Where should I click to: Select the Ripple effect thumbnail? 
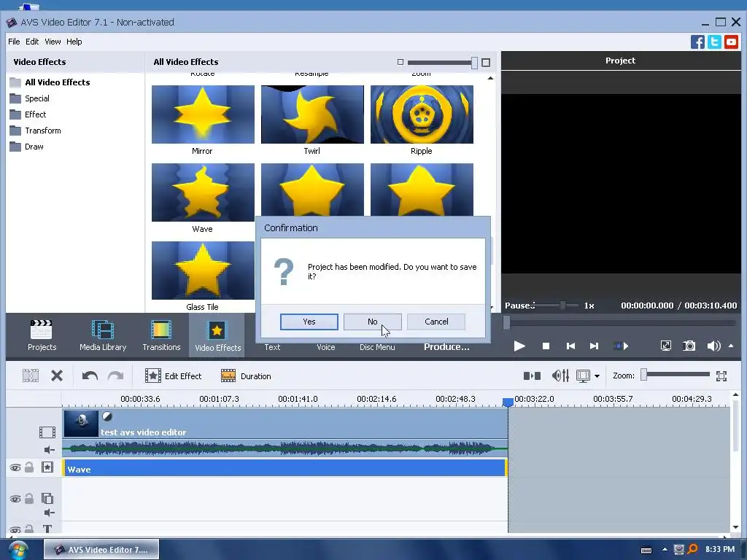[422, 114]
